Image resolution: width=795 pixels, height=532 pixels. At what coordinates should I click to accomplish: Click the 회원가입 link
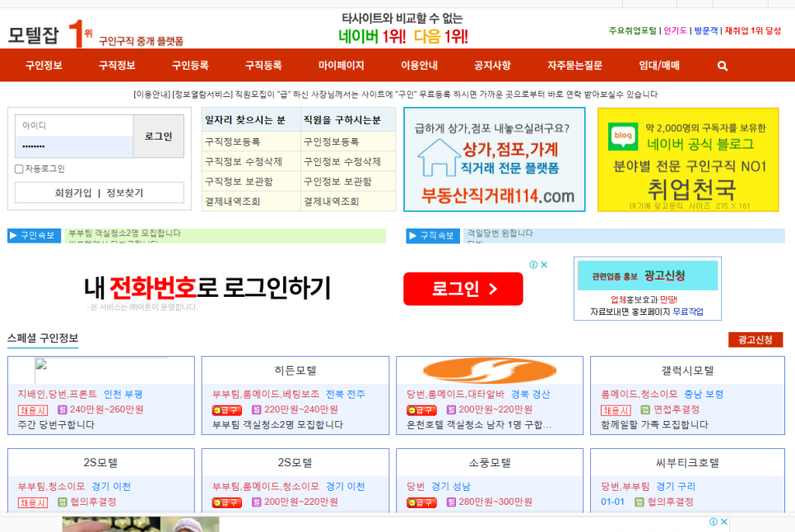[x=73, y=193]
